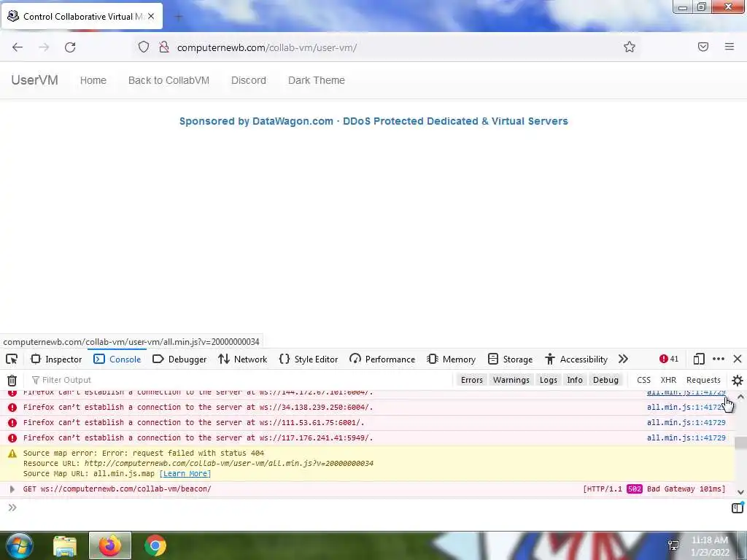Toggle the Warnings filter
The image size is (747, 560).
tap(511, 380)
